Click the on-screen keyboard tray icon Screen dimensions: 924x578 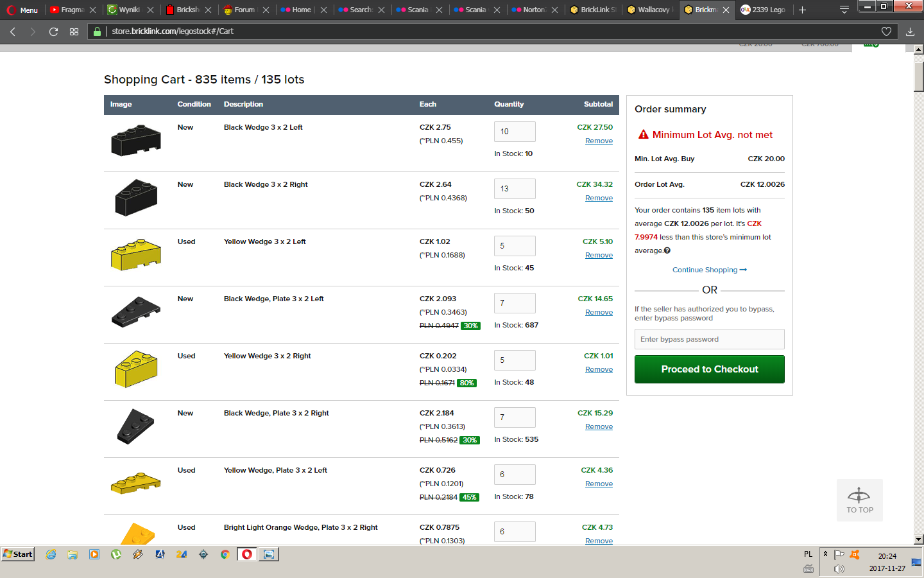(809, 569)
